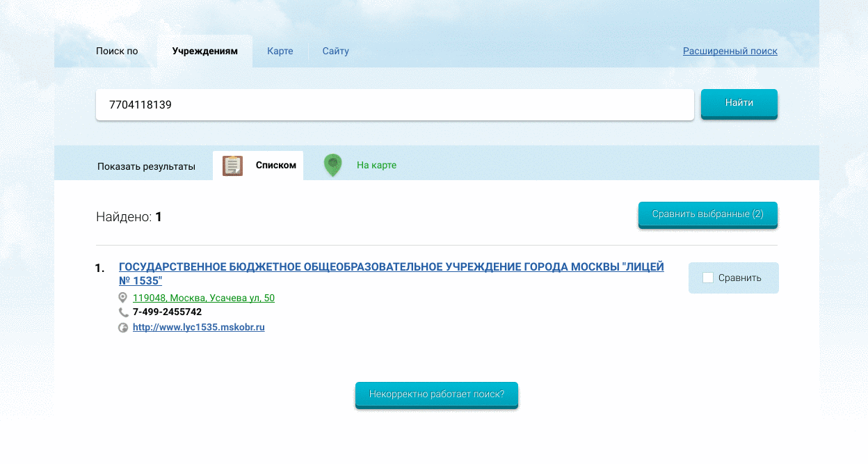Click the location pin icon beside the address

pos(123,298)
